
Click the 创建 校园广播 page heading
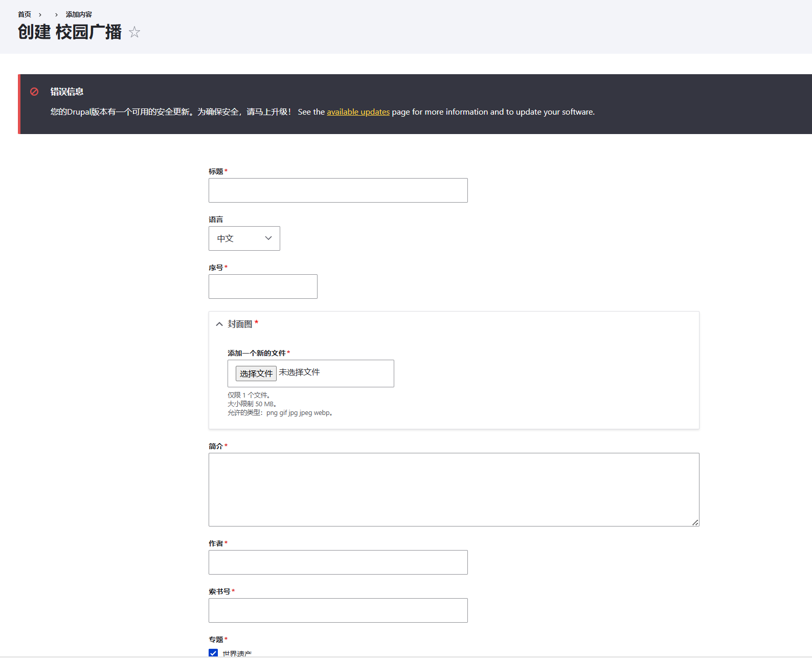(x=70, y=32)
